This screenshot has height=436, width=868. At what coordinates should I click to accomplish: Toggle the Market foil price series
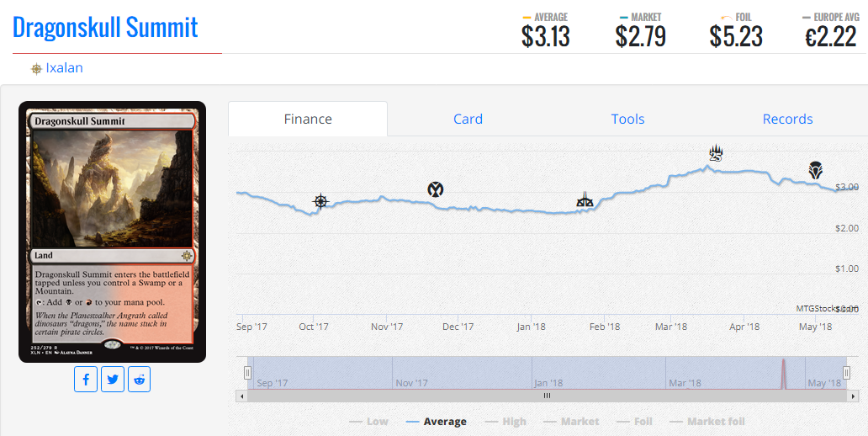(707, 422)
